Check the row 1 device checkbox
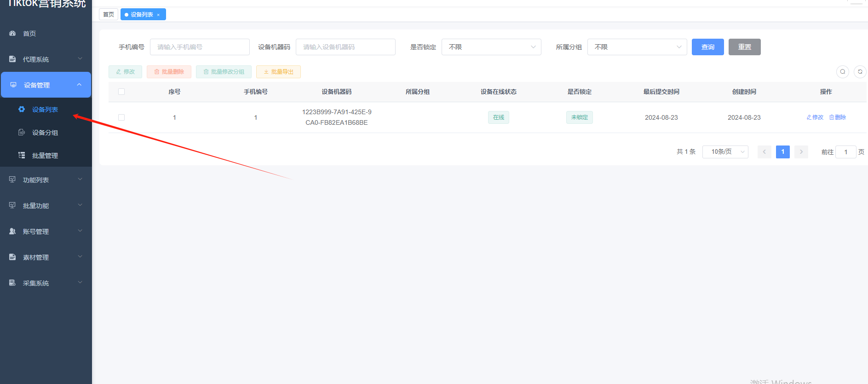 coord(121,117)
